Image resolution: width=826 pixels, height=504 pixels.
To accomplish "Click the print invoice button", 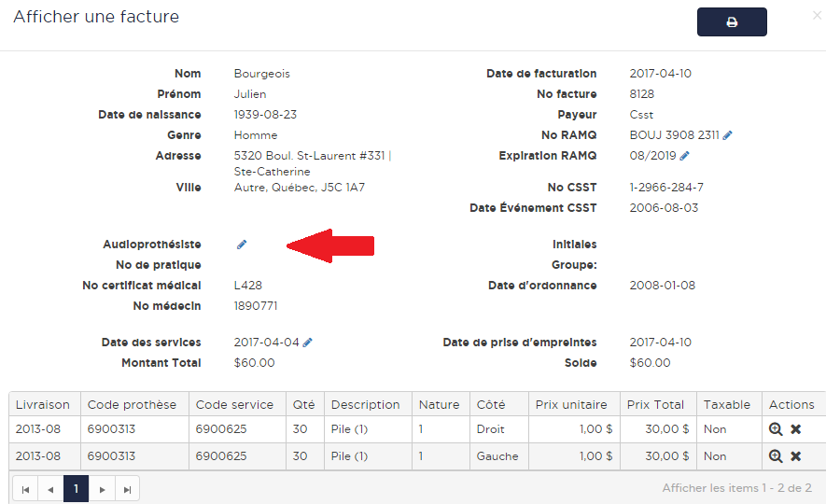I will 732,22.
